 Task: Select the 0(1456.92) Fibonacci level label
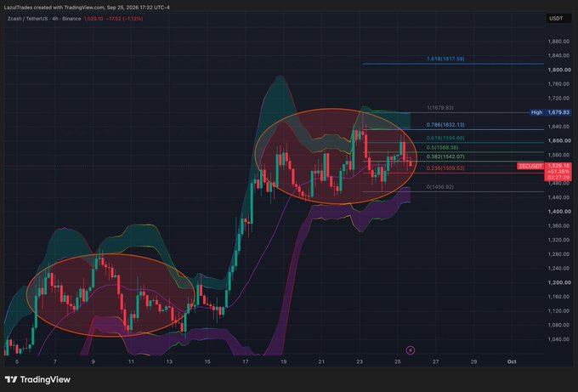pos(440,187)
